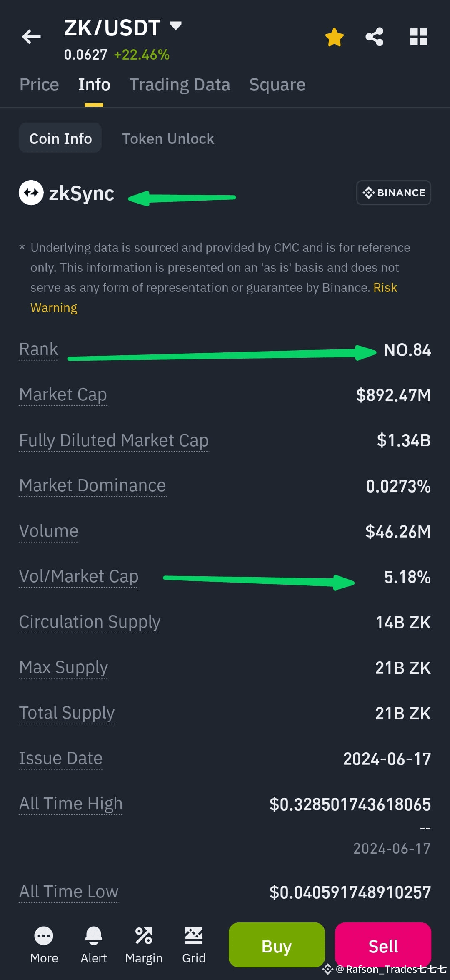Toggle the favorite star for ZK/USDT
This screenshot has width=450, height=980.
[x=334, y=37]
